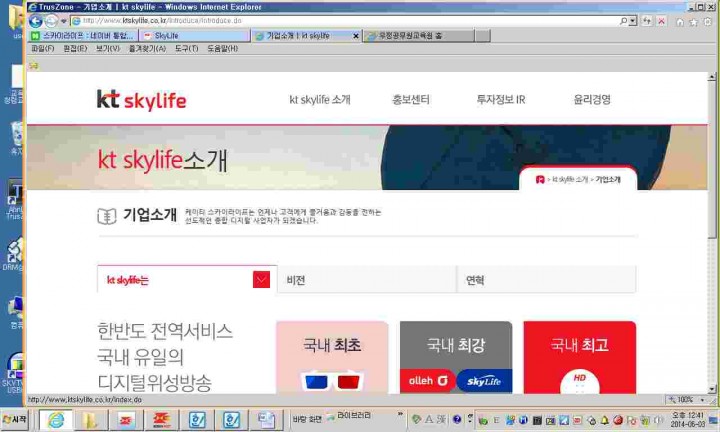720x432 pixels.
Task: Click the page scrollbar up arrow
Action: click(x=712, y=77)
